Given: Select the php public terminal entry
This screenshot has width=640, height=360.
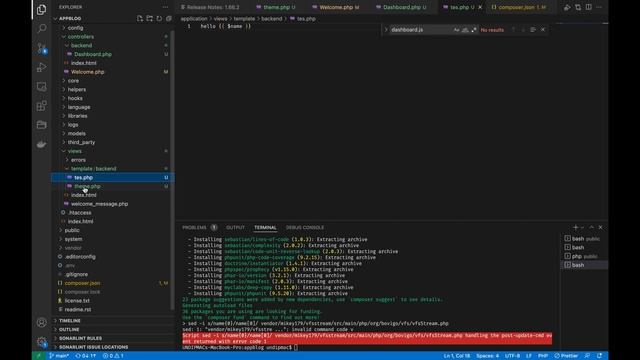Looking at the screenshot, I should pyautogui.click(x=584, y=256).
